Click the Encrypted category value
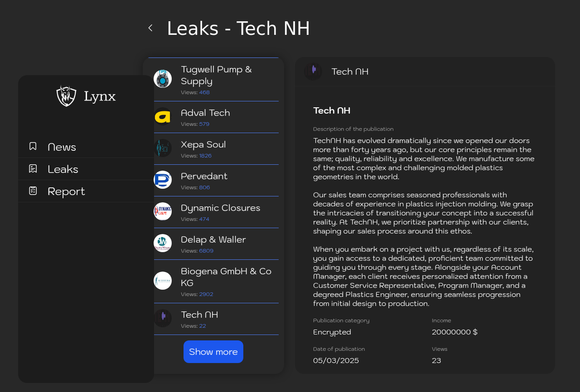Screen dimensions: 580x392 332,332
